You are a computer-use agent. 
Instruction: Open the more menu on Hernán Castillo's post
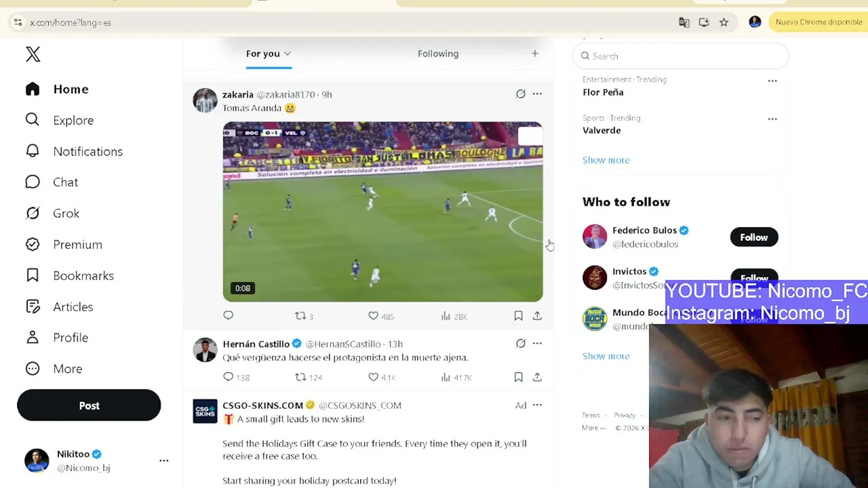click(537, 344)
